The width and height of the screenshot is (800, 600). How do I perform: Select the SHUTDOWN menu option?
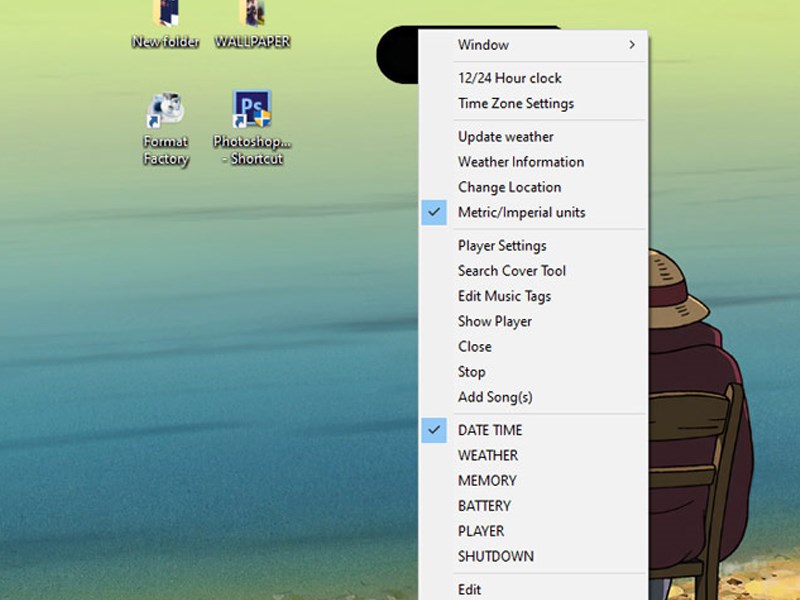pyautogui.click(x=495, y=556)
